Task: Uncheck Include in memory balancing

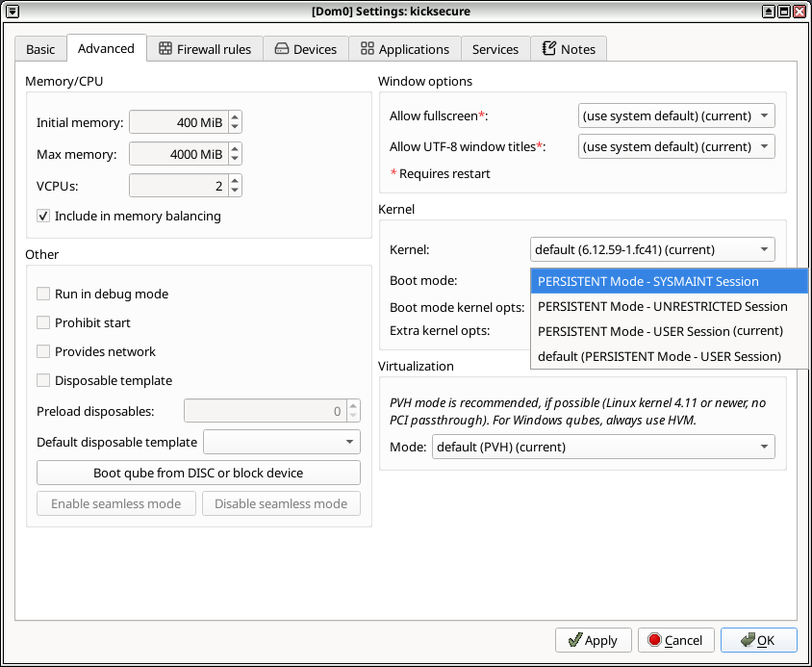Action: coord(43,216)
